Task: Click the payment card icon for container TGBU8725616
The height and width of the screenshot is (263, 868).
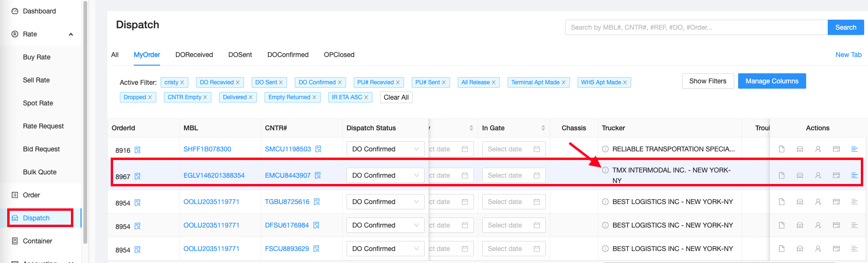Action: pos(836,202)
